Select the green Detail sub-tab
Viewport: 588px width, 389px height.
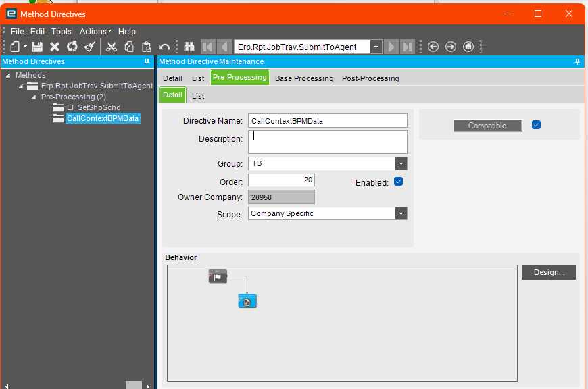click(x=172, y=95)
